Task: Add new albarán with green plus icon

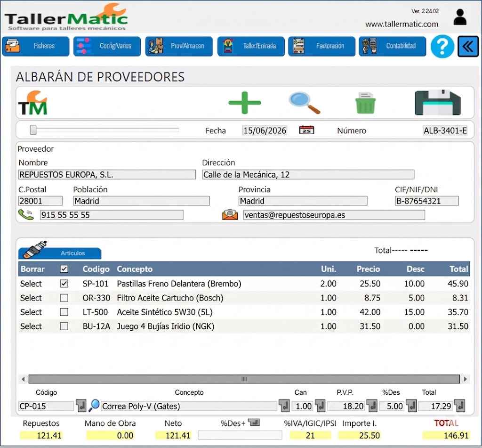Action: click(245, 103)
